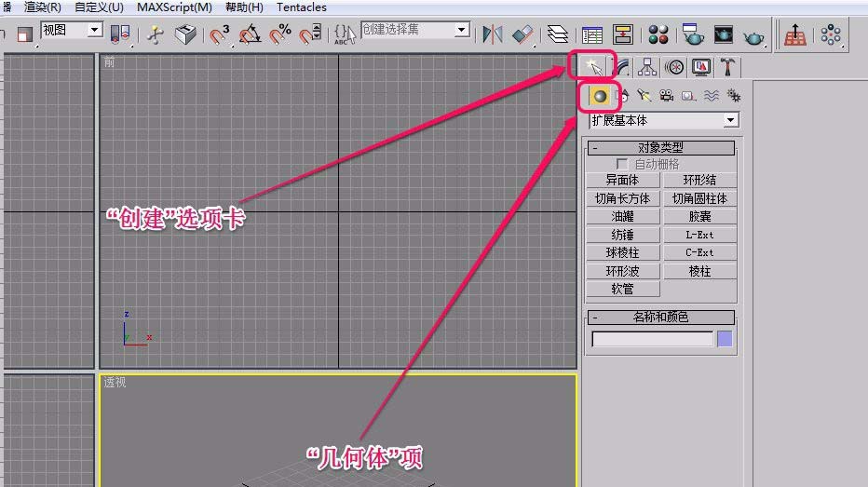Viewport: 868px width, 487px height.
Task: Select the Shapes category icon
Action: click(623, 96)
